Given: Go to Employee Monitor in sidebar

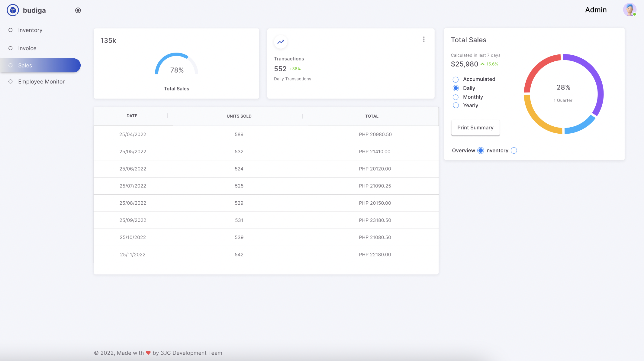Looking at the screenshot, I should point(41,82).
